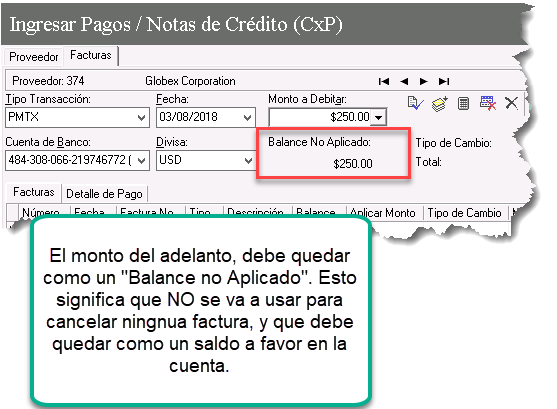This screenshot has width=557, height=409.
Task: Open the Divisa currency dropdown
Action: pyautogui.click(x=248, y=161)
